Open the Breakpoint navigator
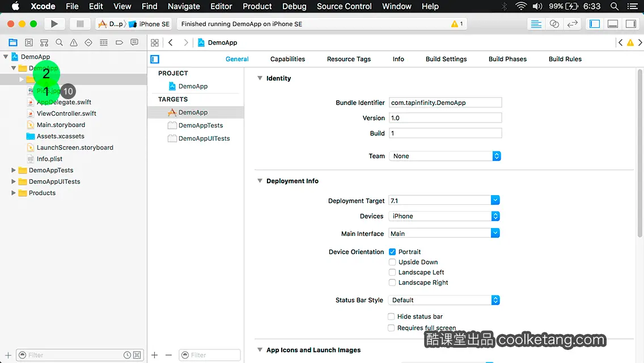 coord(119,43)
